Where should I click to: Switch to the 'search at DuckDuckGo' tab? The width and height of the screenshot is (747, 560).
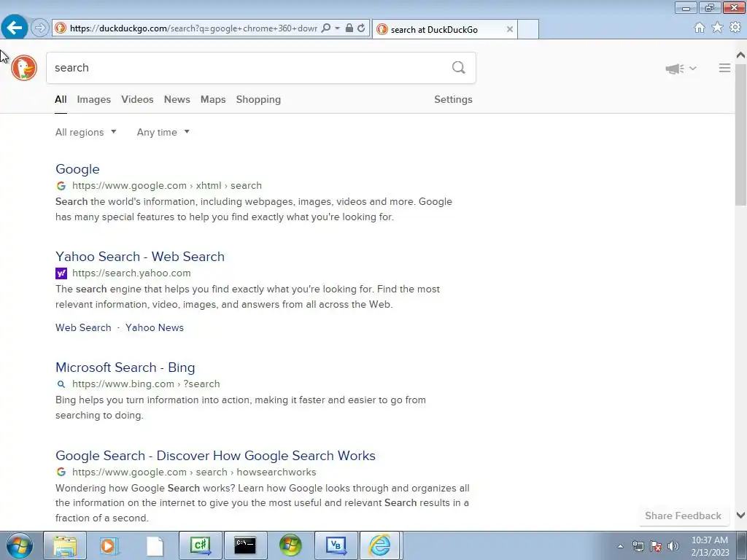pos(444,29)
